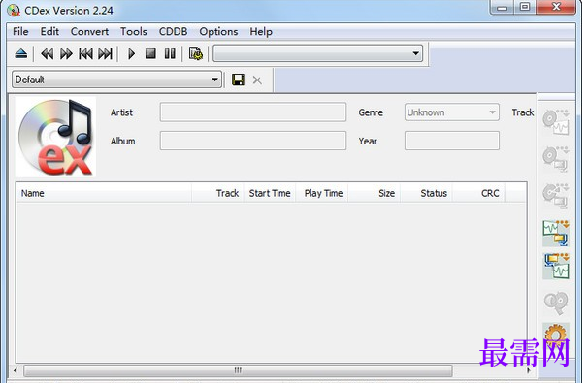588x383 pixels.
Task: Click the rewind (skip back) button
Action: pos(47,53)
